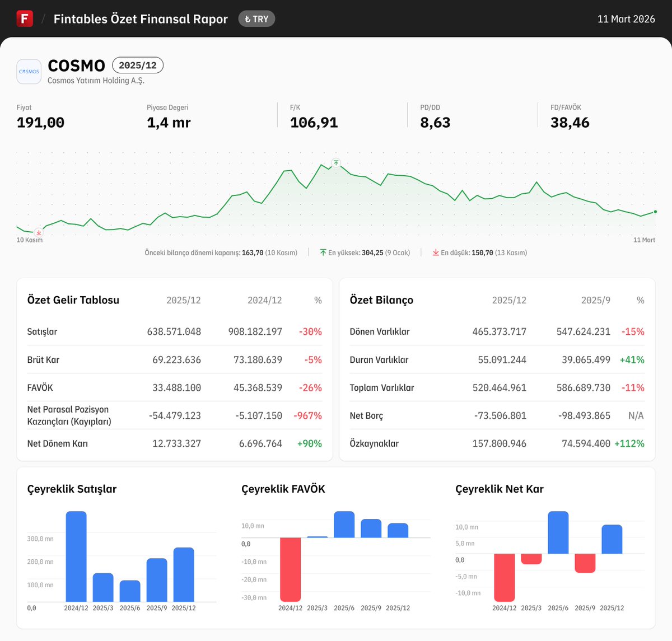Click the Özet Gelir Tablosu heading

coord(73,300)
